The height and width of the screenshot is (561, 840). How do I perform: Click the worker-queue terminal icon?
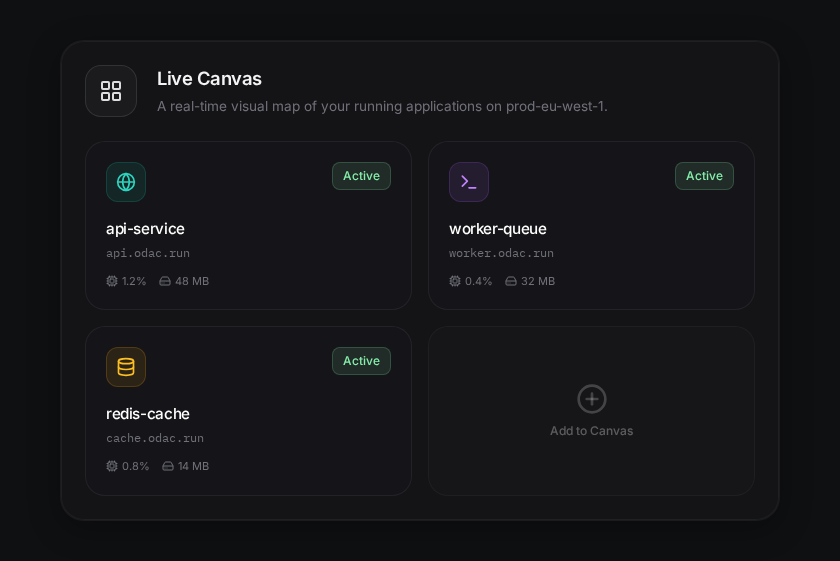[x=469, y=182]
